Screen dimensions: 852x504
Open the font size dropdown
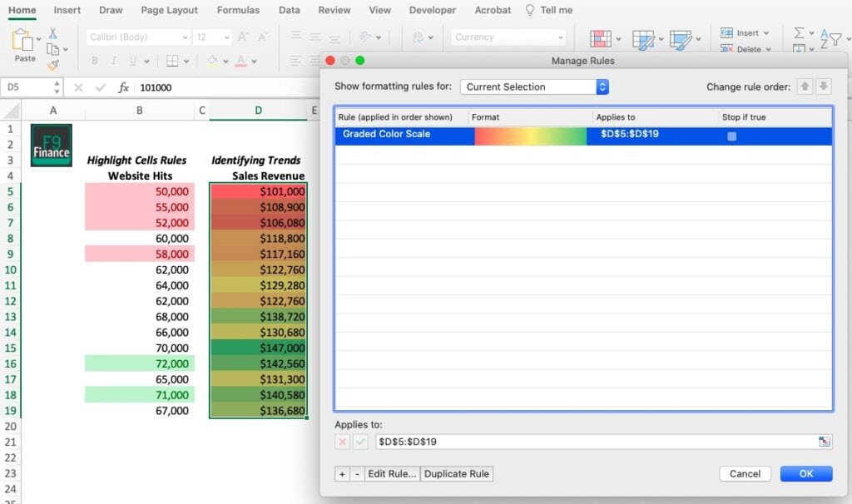click(x=211, y=37)
